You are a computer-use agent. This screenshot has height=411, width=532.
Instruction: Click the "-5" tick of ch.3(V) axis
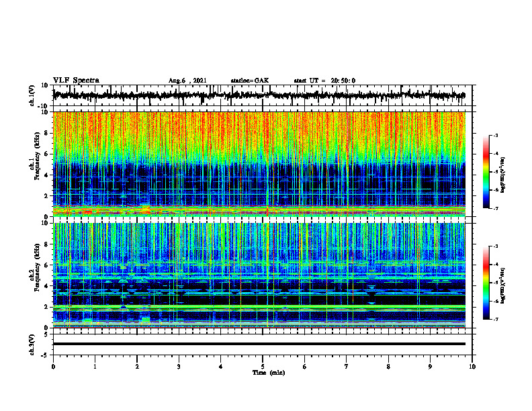click(46, 355)
